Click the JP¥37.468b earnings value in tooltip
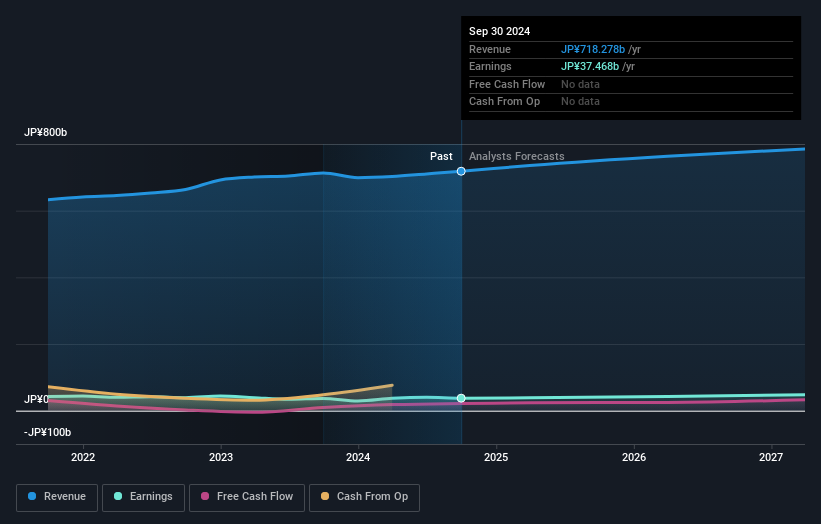 pos(590,66)
